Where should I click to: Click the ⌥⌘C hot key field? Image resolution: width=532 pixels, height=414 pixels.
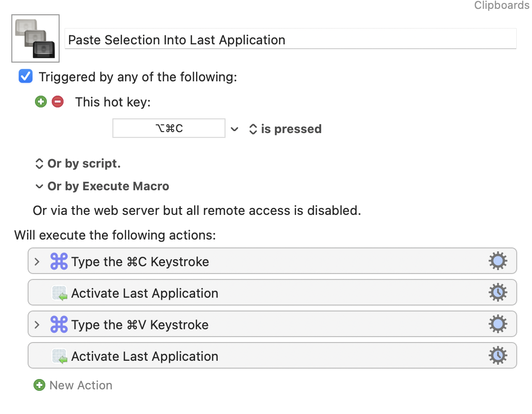pyautogui.click(x=169, y=129)
